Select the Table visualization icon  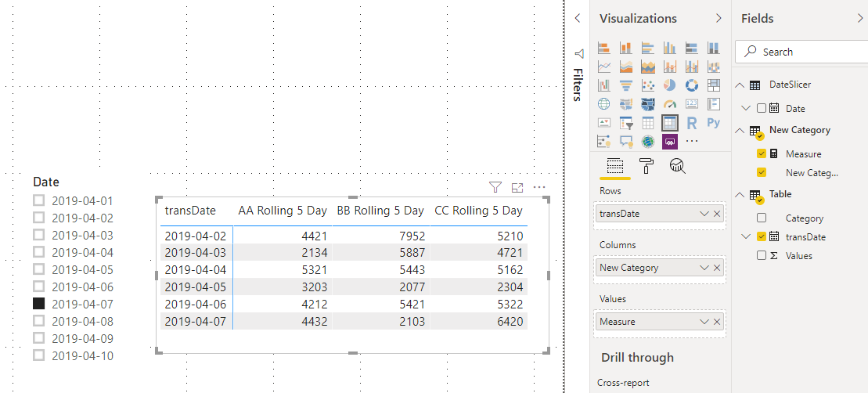[x=648, y=123]
